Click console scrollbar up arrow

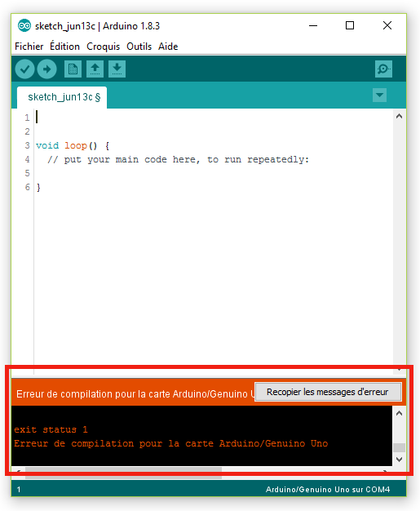pos(399,413)
